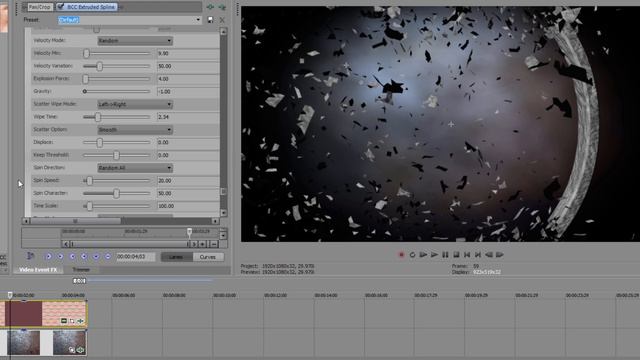Click the parameter panel scroll-left arrow
Viewport: 640px width, 360px height.
(x=26, y=221)
